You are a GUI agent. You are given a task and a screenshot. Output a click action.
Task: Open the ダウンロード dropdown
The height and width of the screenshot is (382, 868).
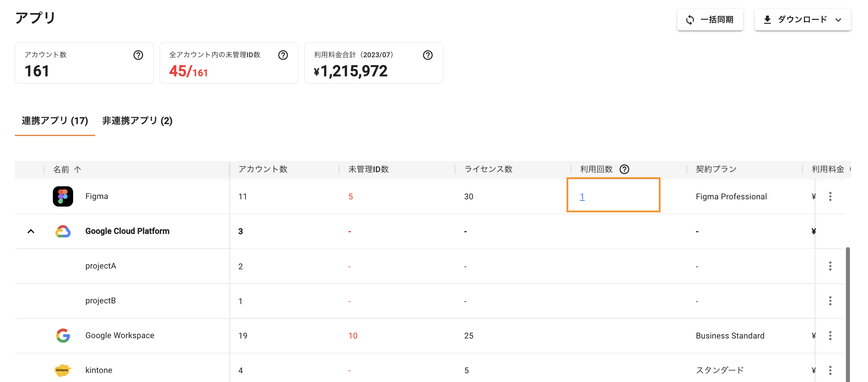(802, 20)
